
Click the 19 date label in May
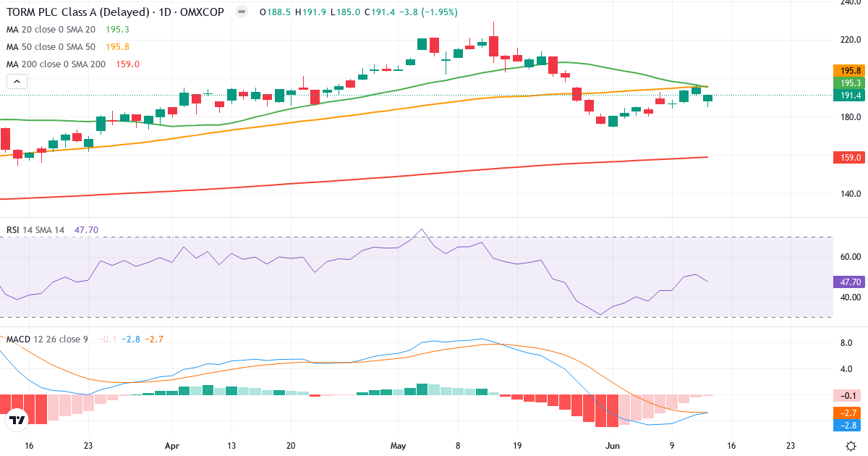click(x=517, y=446)
